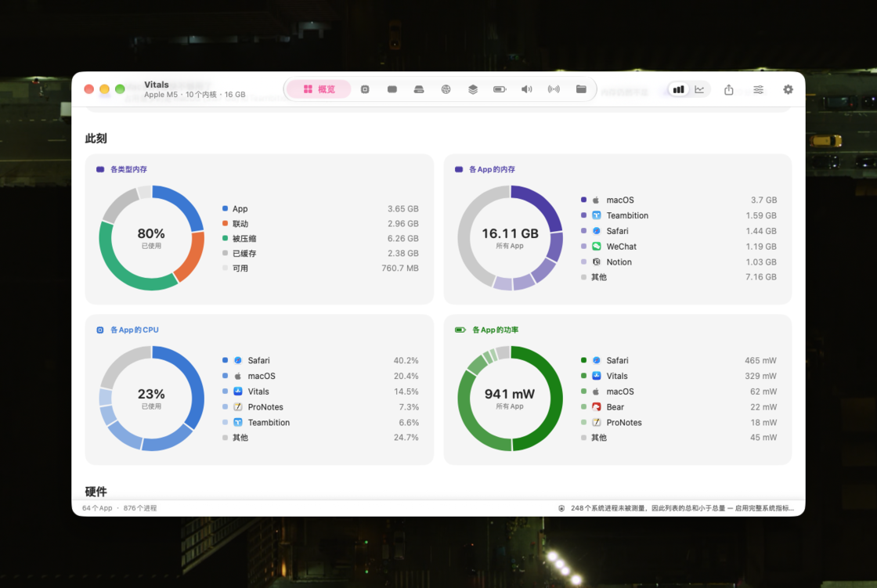Click the Teambition icon in 各App的内存 list
This screenshot has height=588, width=877.
point(596,215)
